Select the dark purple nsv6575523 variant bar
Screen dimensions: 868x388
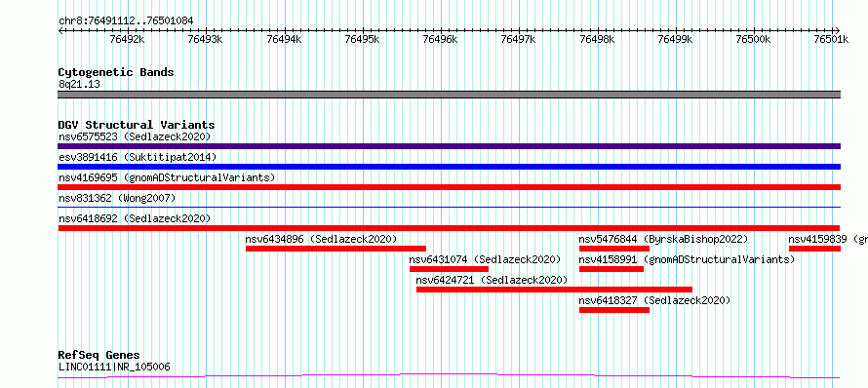(450, 146)
